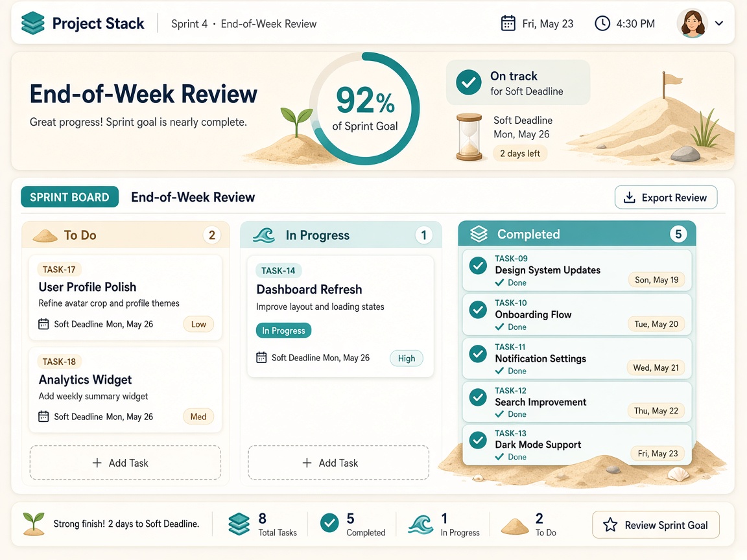
Task: Toggle the Notification Settings completed check
Action: click(478, 354)
